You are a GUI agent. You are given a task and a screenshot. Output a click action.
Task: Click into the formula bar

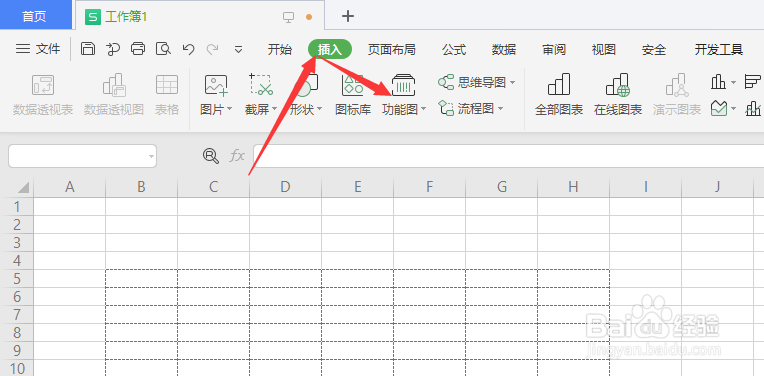[508, 156]
